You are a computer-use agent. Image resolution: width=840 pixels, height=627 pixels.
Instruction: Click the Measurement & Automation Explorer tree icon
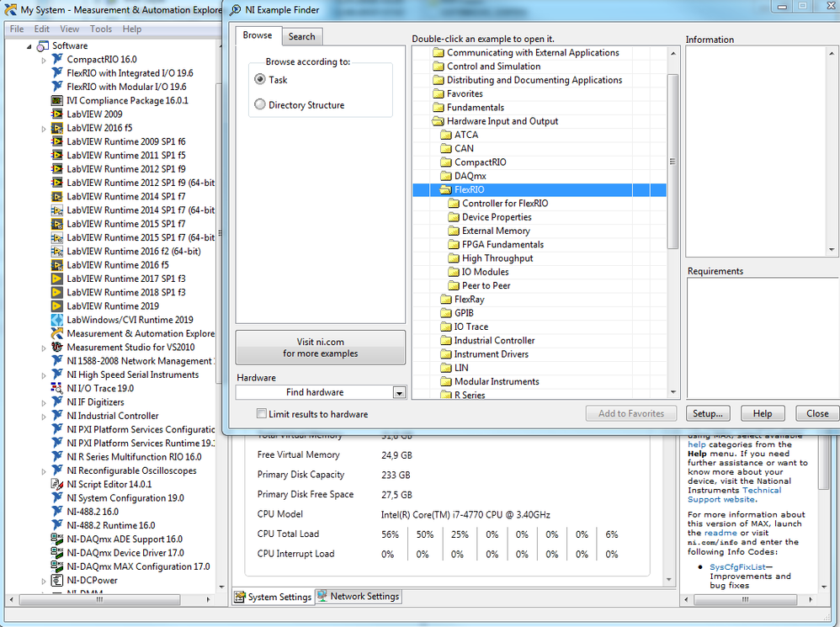pos(56,333)
